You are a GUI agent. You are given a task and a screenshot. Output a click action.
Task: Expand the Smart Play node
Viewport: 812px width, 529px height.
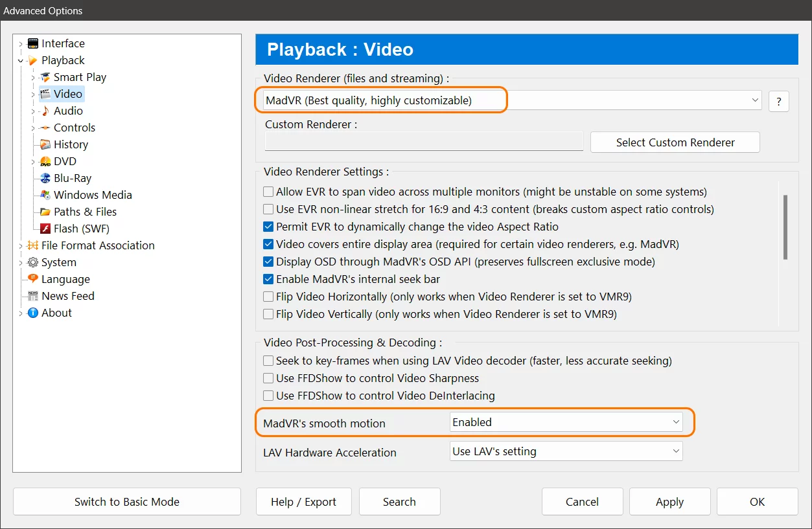click(33, 78)
